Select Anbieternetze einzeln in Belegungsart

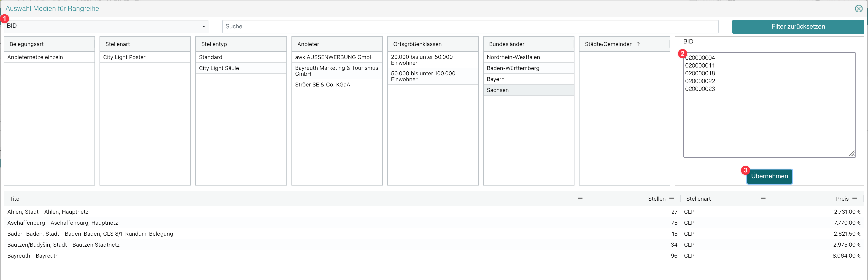tap(49, 57)
